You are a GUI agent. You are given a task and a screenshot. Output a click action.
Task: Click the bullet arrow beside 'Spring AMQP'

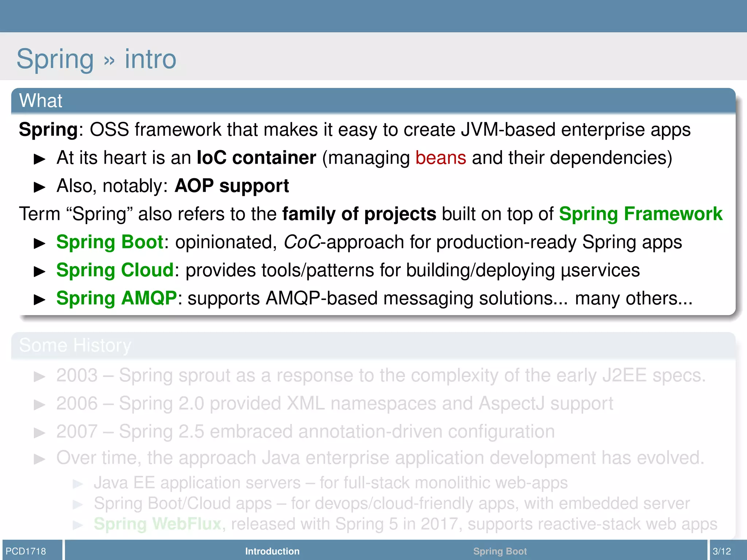coord(39,299)
